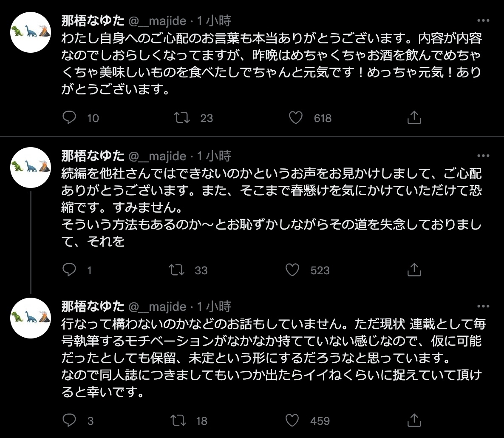Like the tweet with 523 likes
This screenshot has height=438, width=504.
tap(292, 270)
